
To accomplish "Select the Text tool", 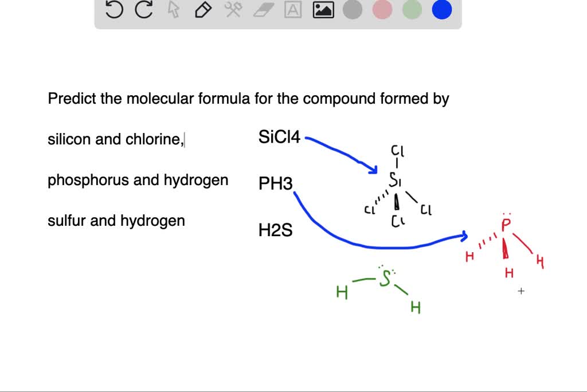I will click(x=293, y=9).
